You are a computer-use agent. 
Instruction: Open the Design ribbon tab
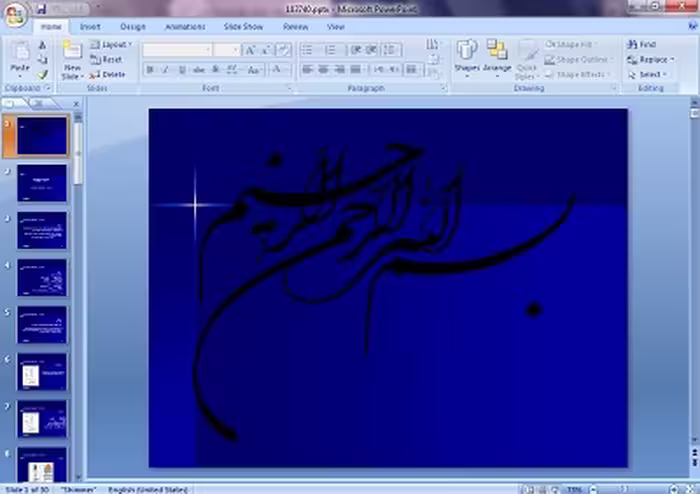(x=133, y=27)
